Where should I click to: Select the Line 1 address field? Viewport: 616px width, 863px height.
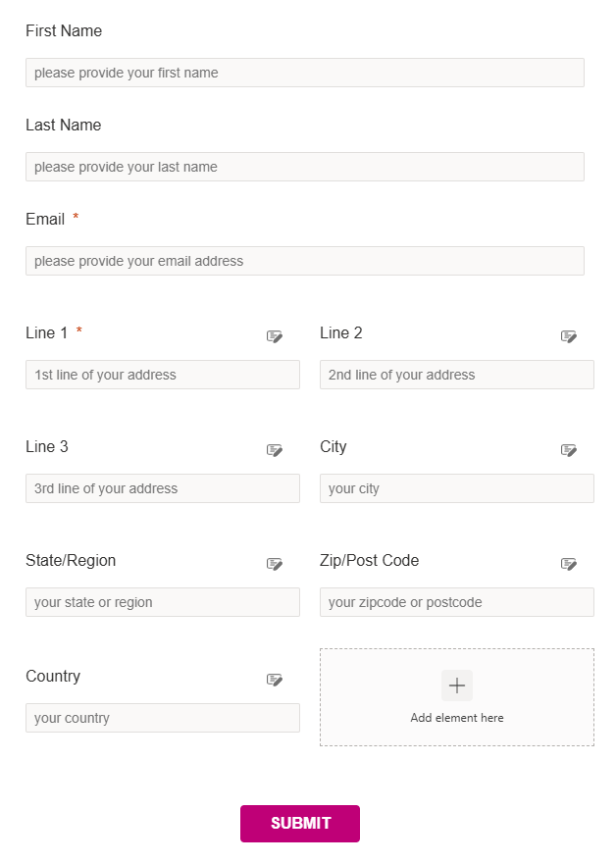pos(163,375)
